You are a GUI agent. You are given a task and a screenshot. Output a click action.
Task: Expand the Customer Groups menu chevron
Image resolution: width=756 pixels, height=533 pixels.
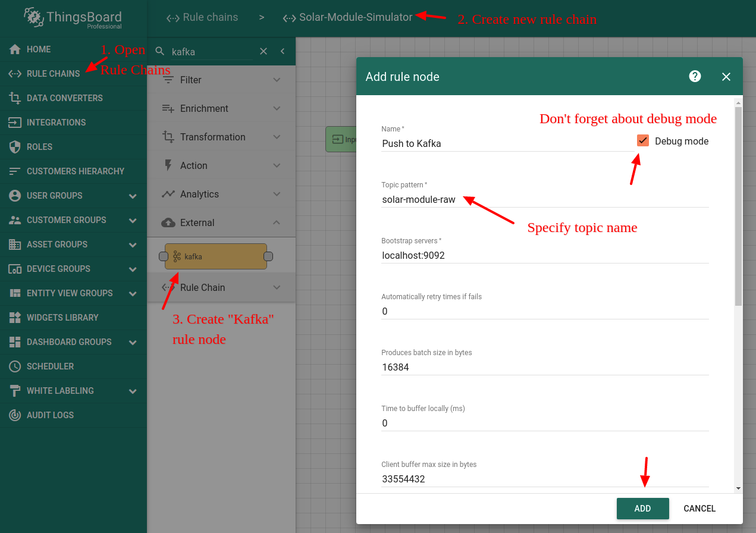[133, 221]
